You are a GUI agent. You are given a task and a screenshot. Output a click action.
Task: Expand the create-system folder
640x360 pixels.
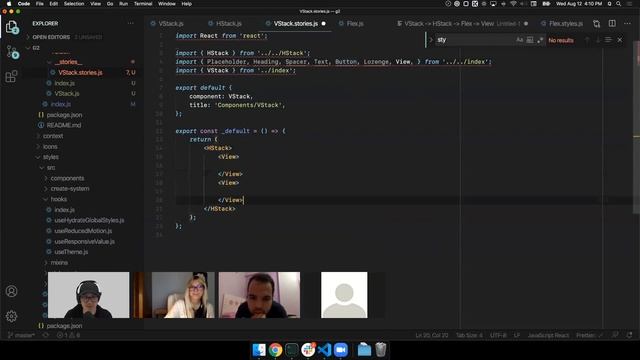click(x=70, y=189)
